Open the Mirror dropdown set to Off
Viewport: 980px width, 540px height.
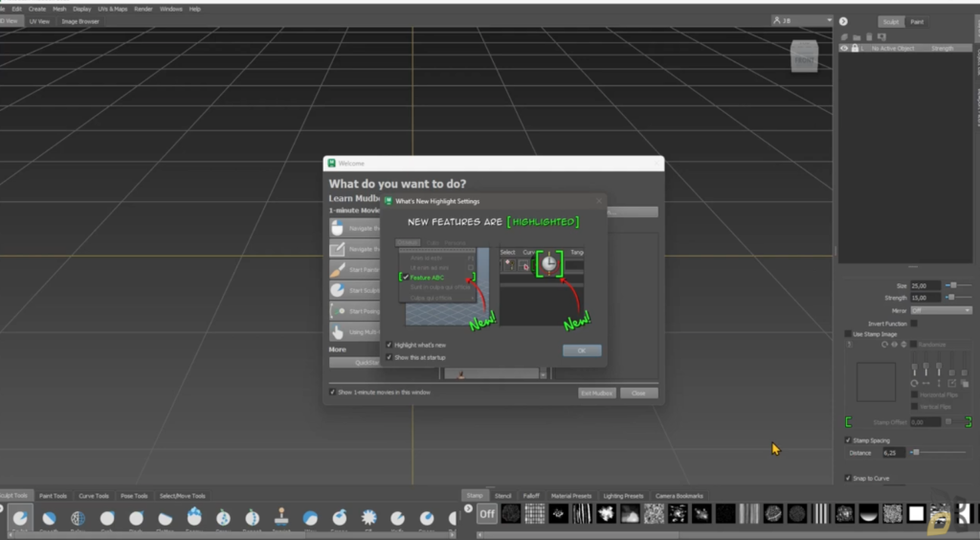tap(941, 310)
